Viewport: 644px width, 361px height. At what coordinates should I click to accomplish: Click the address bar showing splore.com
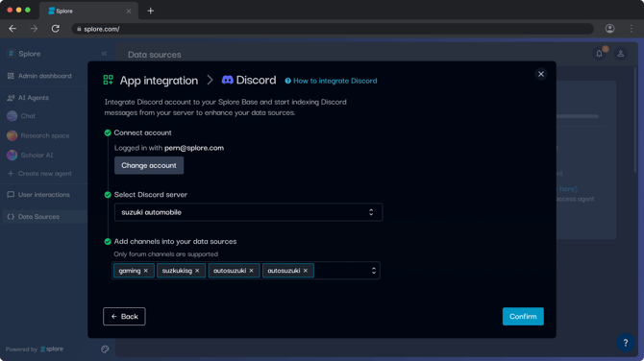333,29
